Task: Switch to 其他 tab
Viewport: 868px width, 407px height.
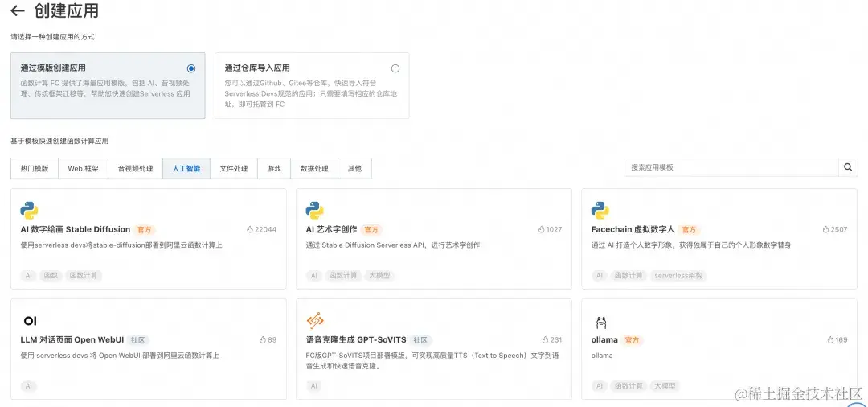Action: tap(354, 168)
